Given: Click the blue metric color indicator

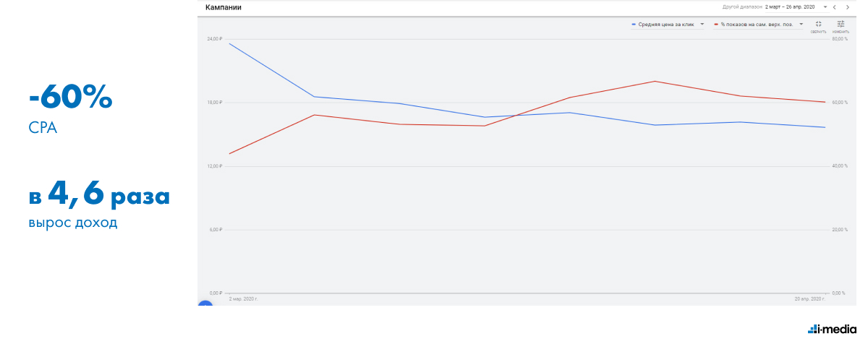Looking at the screenshot, I should tap(634, 25).
